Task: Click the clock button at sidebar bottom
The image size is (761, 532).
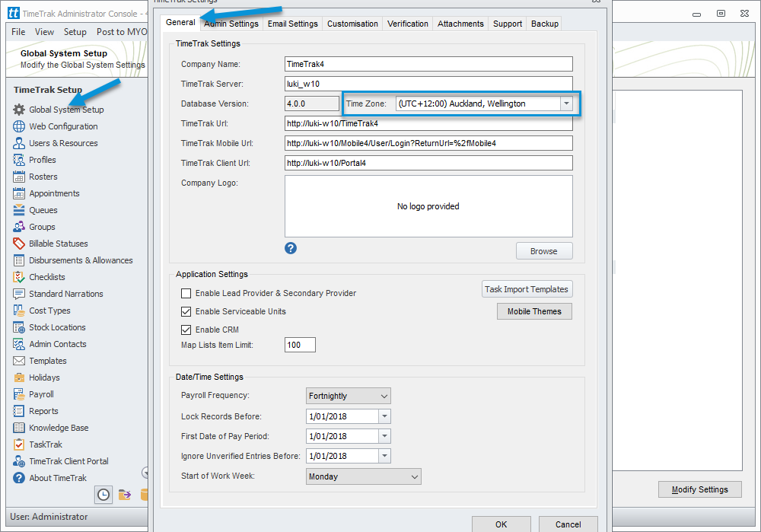Action: (103, 495)
